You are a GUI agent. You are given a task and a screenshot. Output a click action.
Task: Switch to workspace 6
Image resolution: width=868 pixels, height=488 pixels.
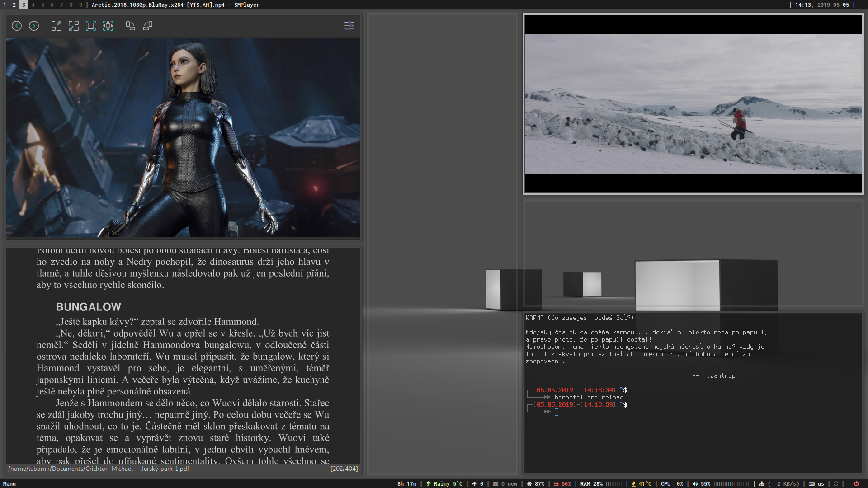(52, 5)
